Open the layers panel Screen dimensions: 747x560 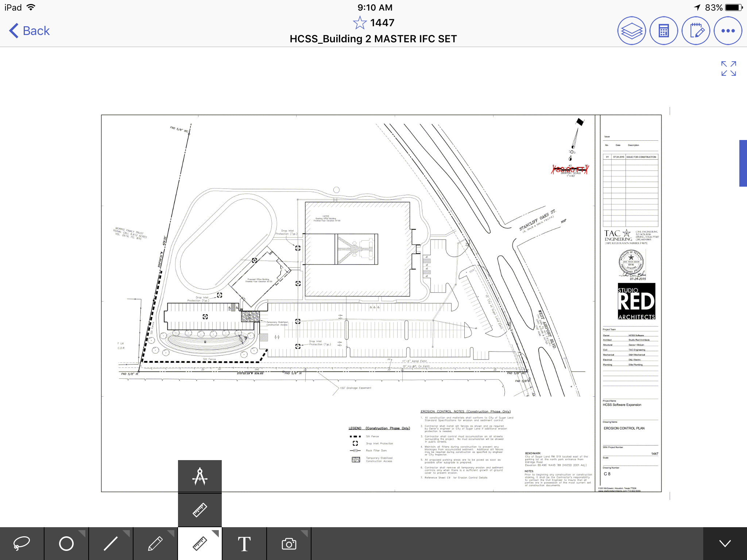tap(631, 31)
